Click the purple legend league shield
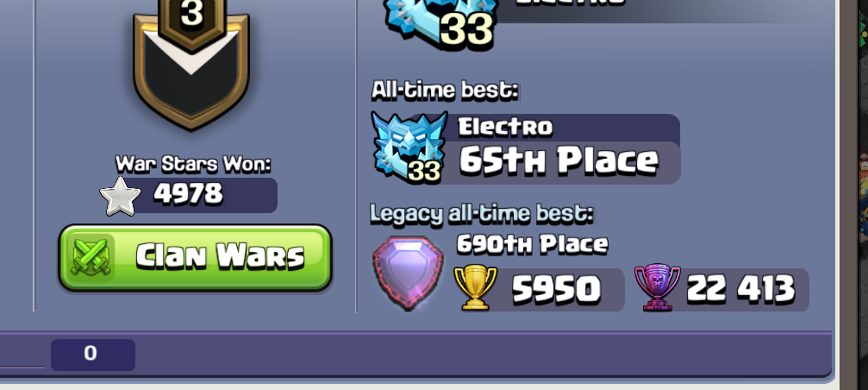The width and height of the screenshot is (868, 390). pyautogui.click(x=408, y=273)
